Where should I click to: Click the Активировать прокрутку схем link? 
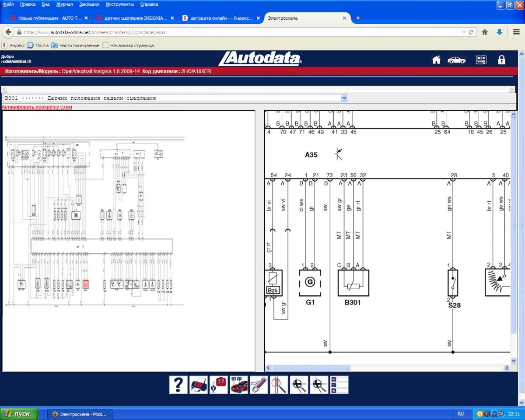(x=37, y=107)
